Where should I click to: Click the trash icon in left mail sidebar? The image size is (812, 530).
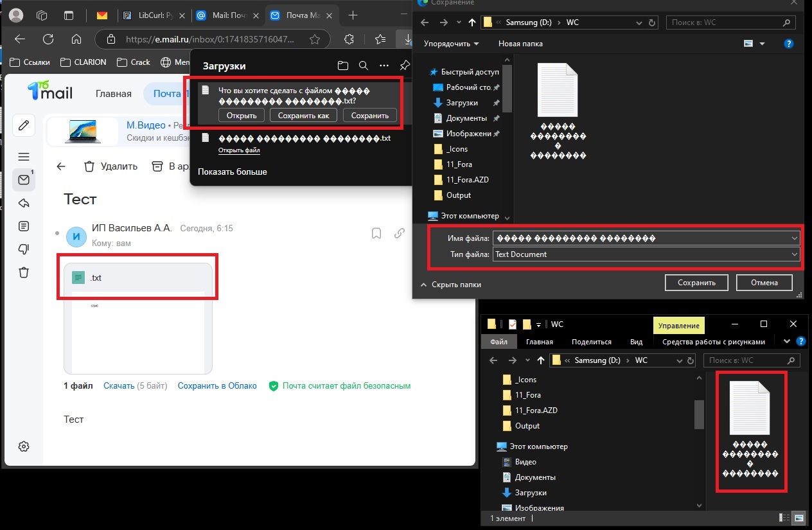click(24, 272)
